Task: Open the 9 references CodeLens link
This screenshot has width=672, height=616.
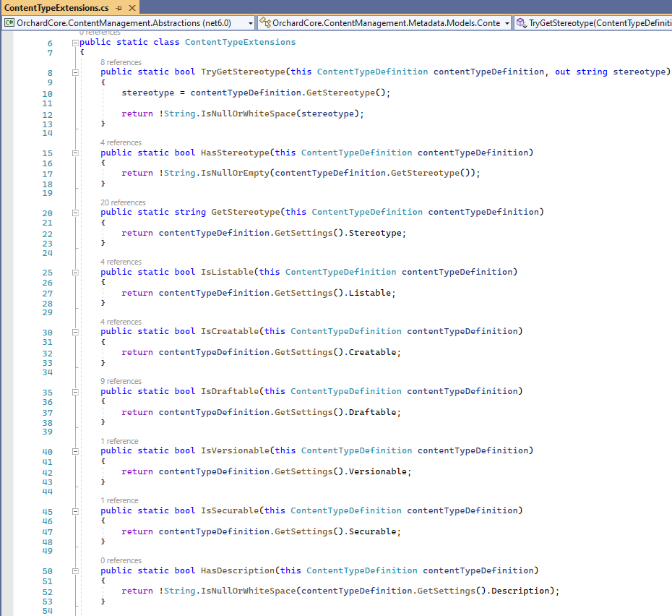Action: coord(121,381)
